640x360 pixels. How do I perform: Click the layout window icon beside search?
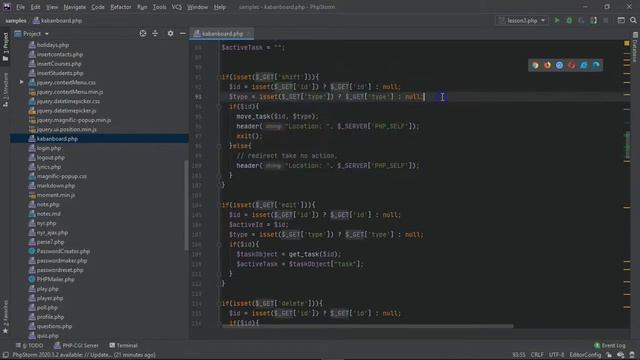click(621, 20)
